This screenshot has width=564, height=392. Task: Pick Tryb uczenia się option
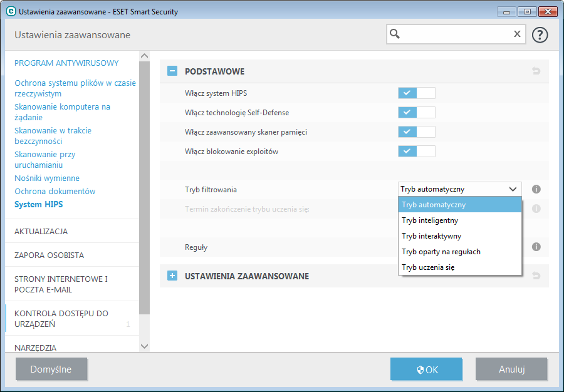[460, 267]
